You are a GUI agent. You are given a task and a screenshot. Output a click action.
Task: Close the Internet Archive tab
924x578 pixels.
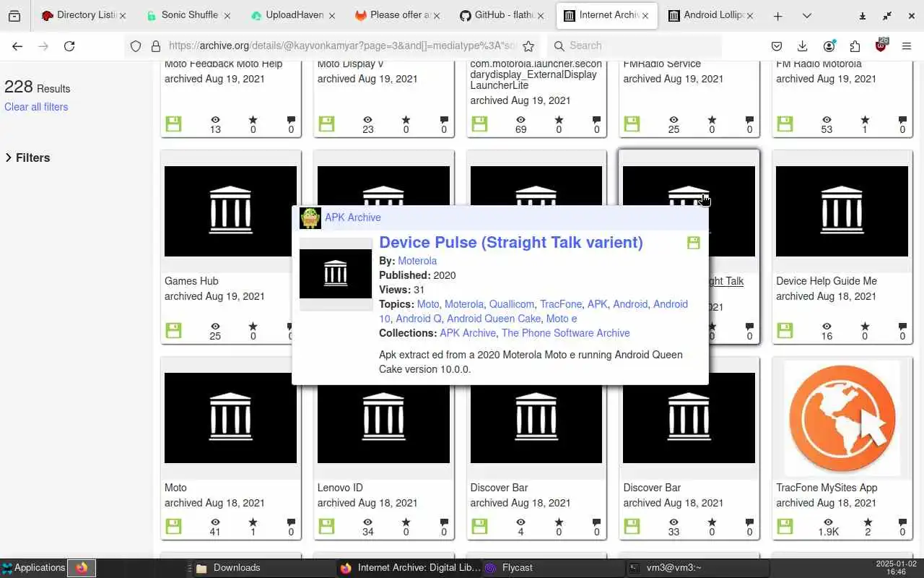click(x=645, y=15)
